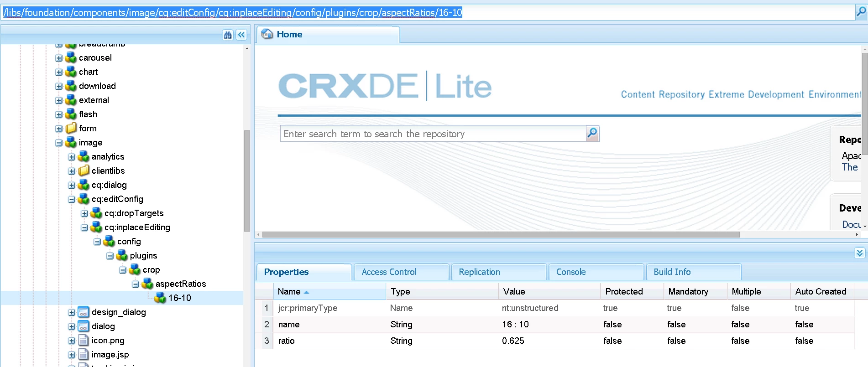The width and height of the screenshot is (868, 367).
Task: Click the tree panel vertical scrollbar
Action: 247,181
